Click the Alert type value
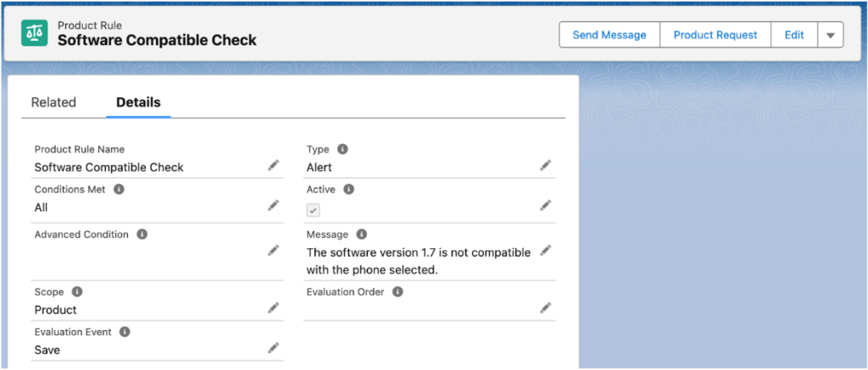This screenshot has width=868, height=370. click(x=320, y=167)
